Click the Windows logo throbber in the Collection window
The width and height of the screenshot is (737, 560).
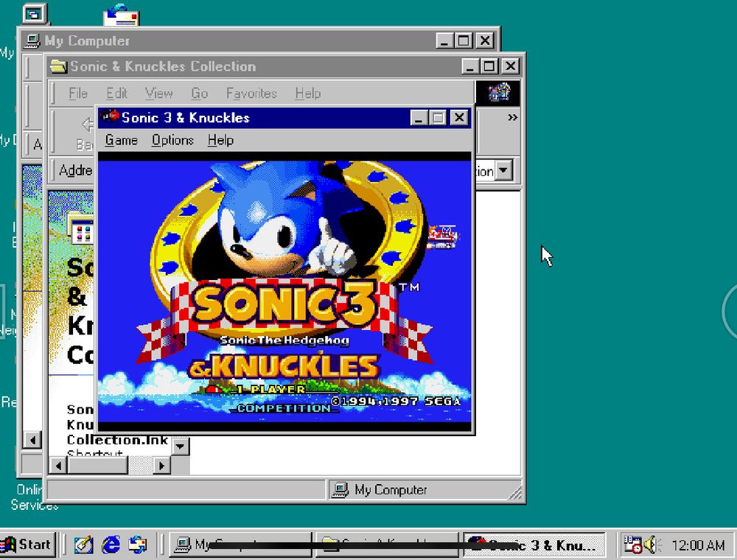(x=498, y=92)
